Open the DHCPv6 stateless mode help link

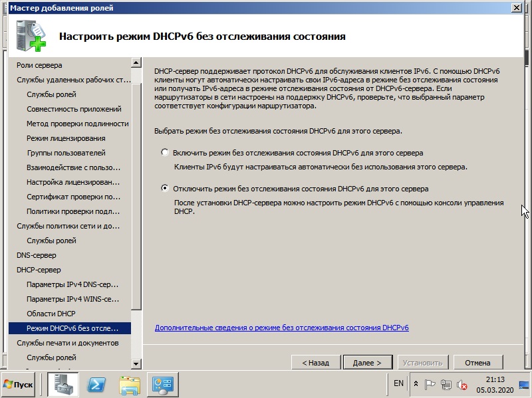tap(281, 328)
